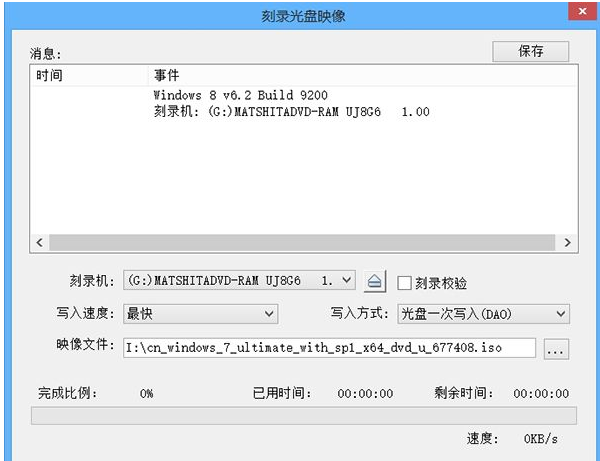This screenshot has width=600, height=461.
Task: Click the message list scrollbar left arrow
Action: [x=41, y=242]
